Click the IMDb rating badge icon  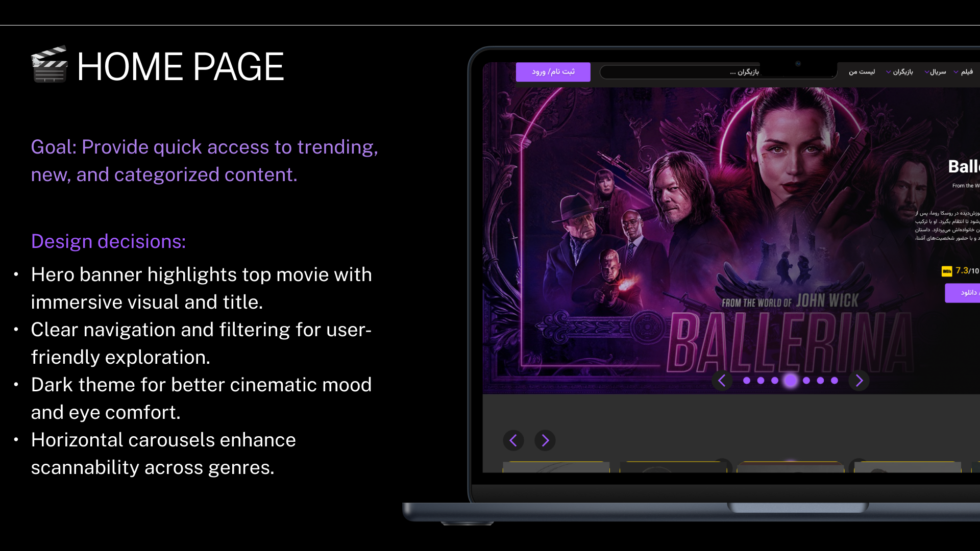[947, 271]
